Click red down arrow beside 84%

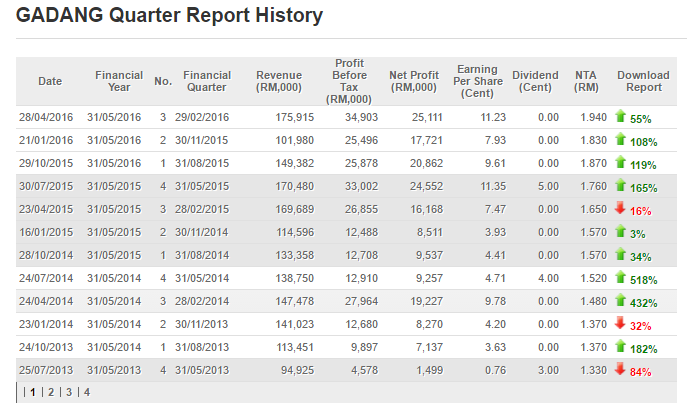point(620,369)
